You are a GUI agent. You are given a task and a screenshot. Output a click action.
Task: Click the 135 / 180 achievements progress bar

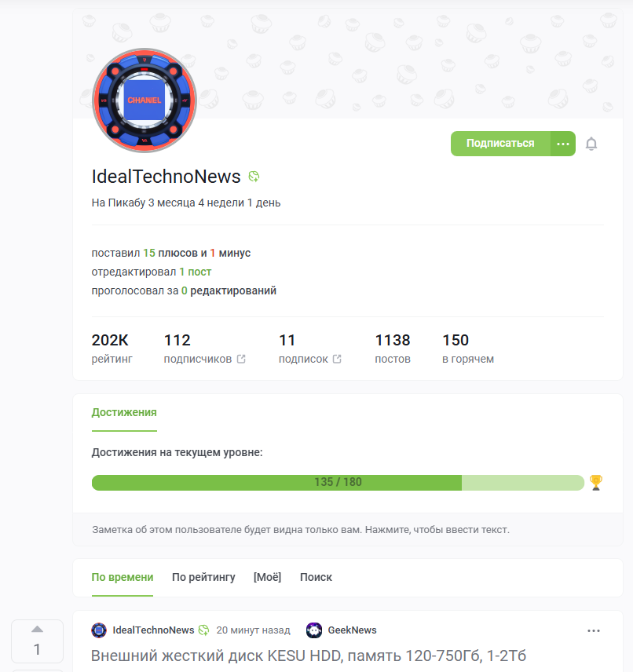tap(338, 483)
